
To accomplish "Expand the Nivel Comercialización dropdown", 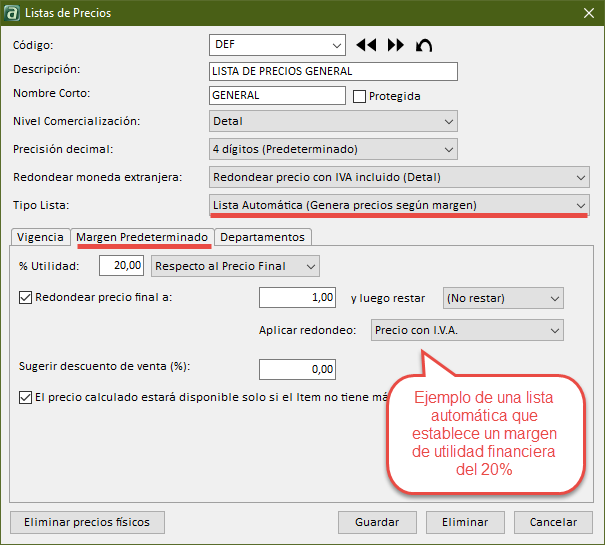I will [448, 122].
